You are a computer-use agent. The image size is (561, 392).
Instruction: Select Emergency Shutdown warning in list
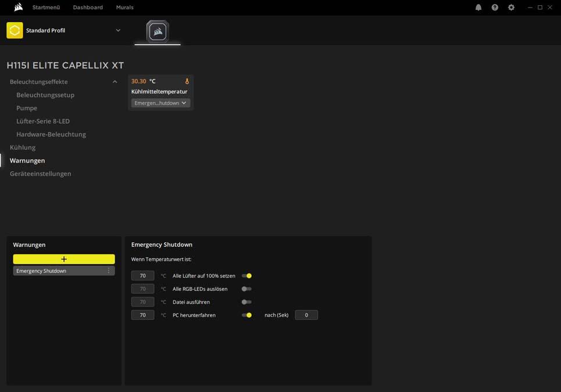[x=64, y=271]
